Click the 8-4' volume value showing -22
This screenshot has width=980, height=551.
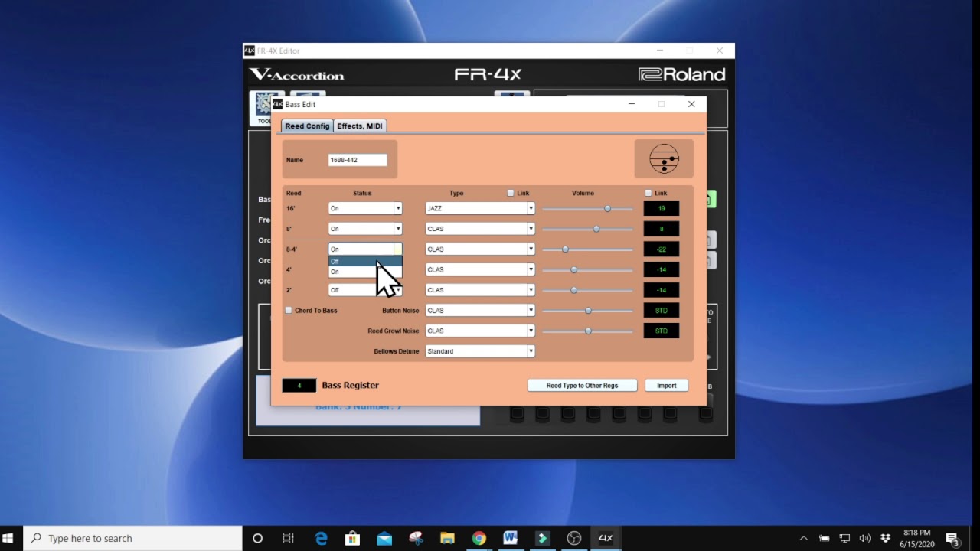coord(661,249)
